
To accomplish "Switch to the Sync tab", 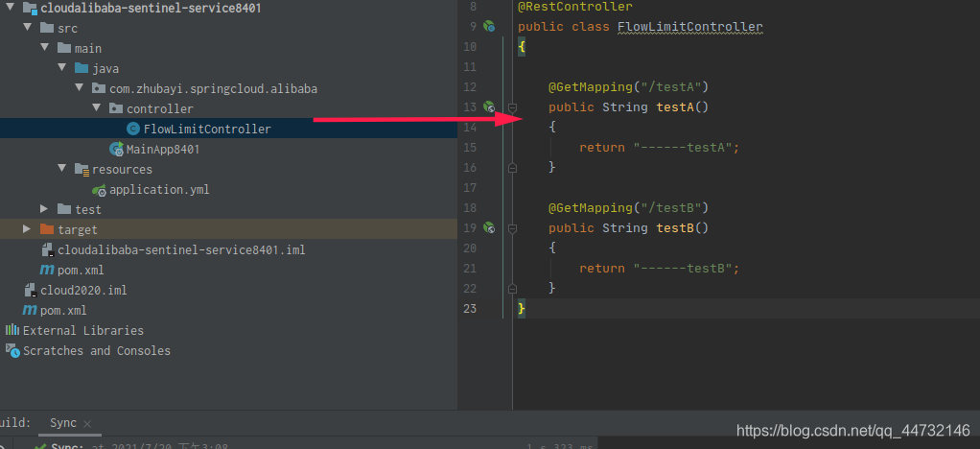I will pos(63,423).
